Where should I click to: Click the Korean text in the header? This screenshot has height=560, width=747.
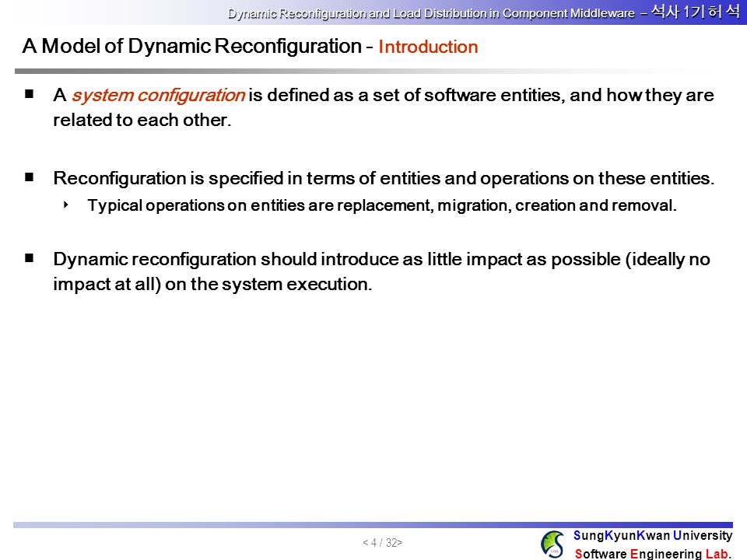click(695, 12)
